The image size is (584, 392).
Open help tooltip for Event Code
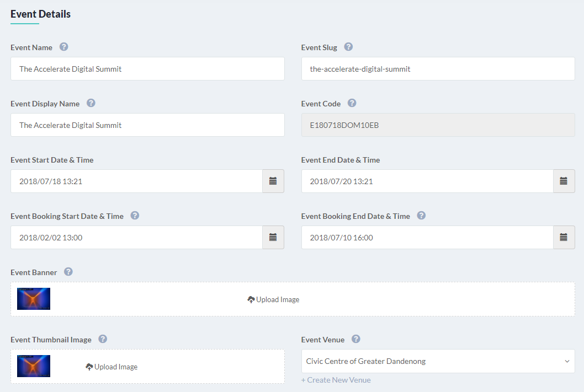coord(352,103)
